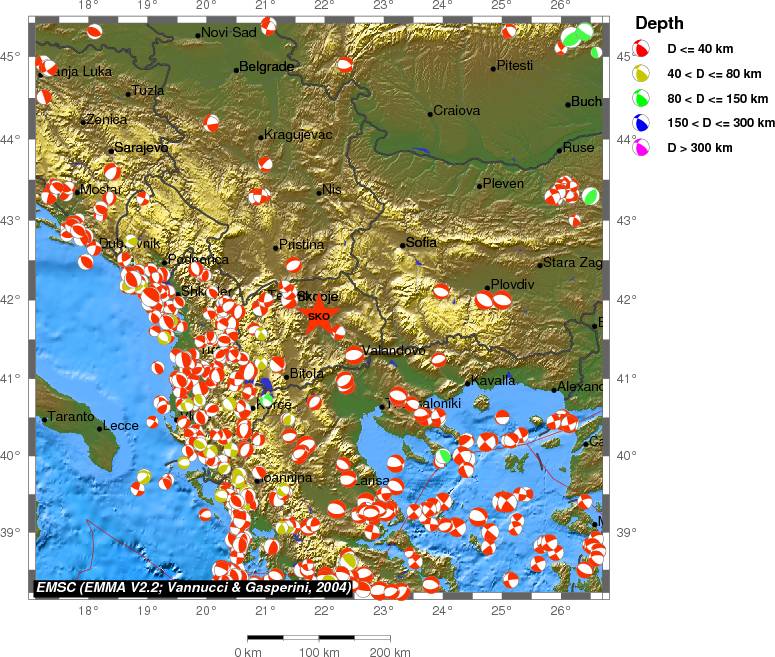Click the Bitola city label
The height and width of the screenshot is (657, 775).
coord(306,373)
